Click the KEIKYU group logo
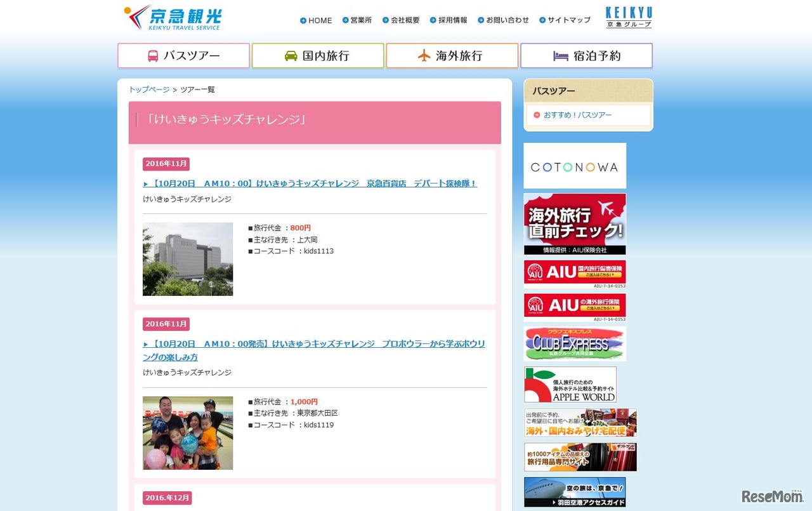This screenshot has height=511, width=812. [x=628, y=17]
